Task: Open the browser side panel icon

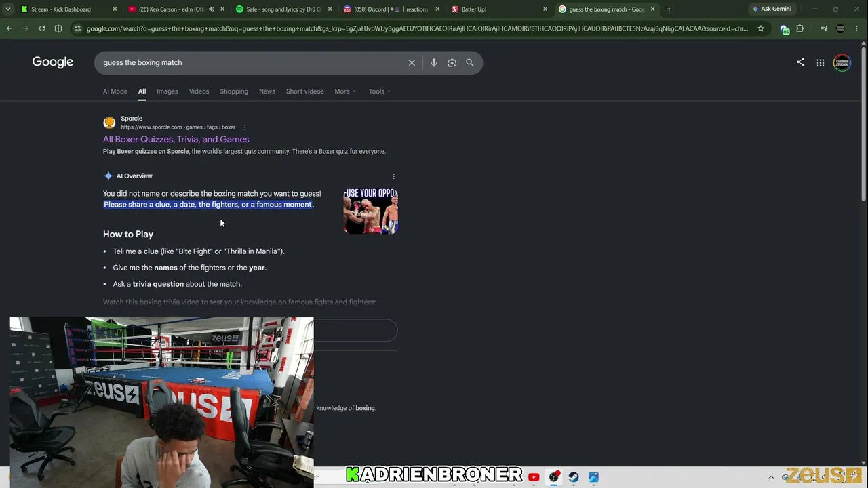Action: coord(58,28)
